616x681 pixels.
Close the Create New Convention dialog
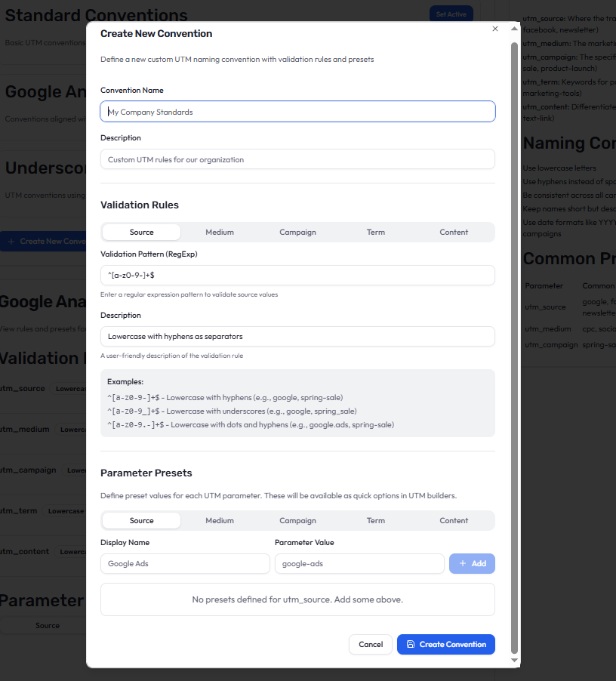pyautogui.click(x=495, y=29)
